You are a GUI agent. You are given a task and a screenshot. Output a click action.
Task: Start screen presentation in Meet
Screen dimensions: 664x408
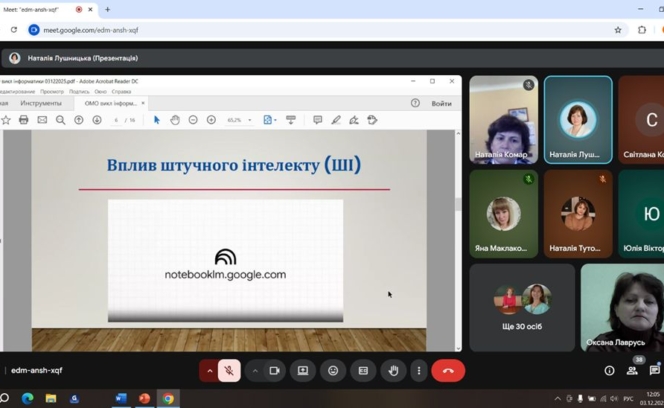click(x=303, y=371)
